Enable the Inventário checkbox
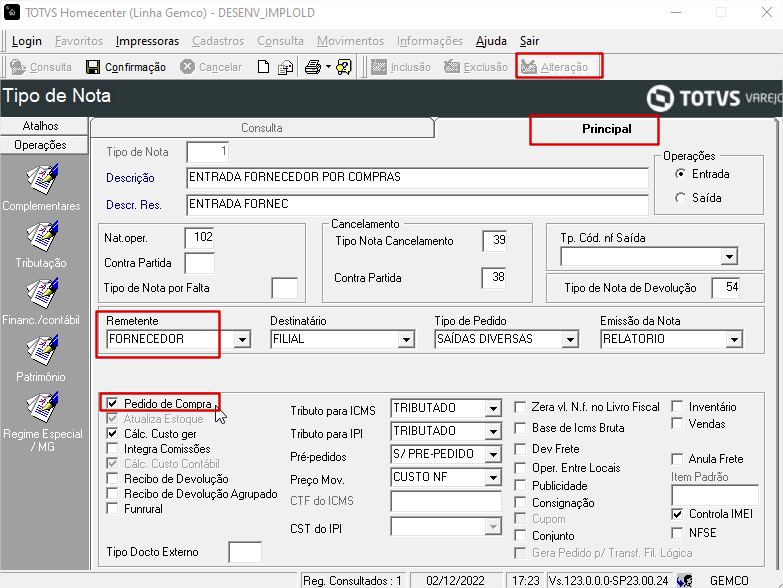Image resolution: width=783 pixels, height=588 pixels. click(x=677, y=406)
